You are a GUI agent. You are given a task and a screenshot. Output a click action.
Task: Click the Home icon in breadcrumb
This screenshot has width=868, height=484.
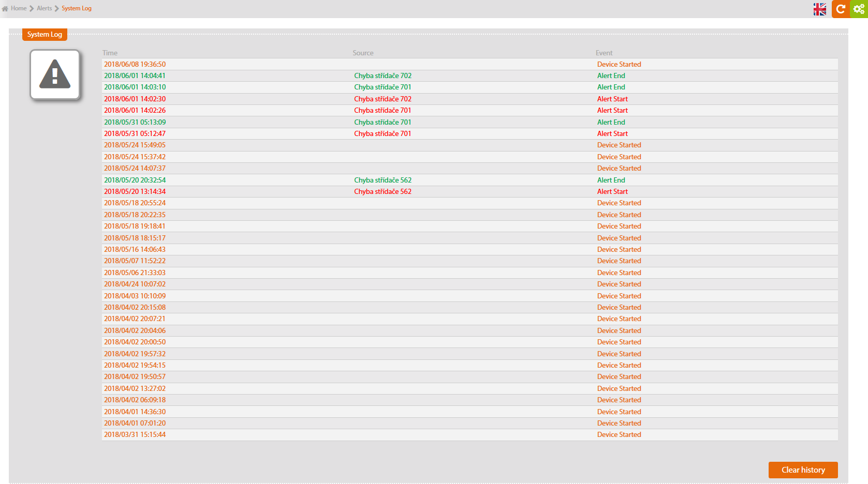[x=5, y=9]
